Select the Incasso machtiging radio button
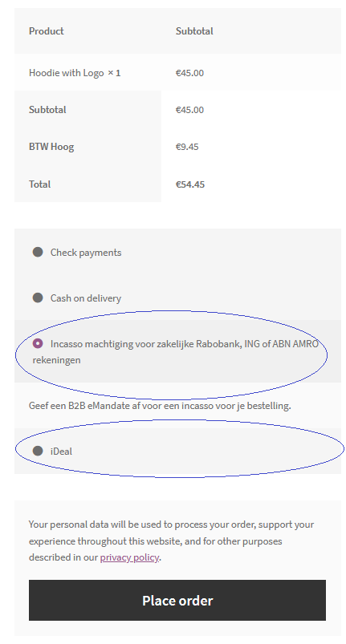Viewport: 346px width, 644px height. [x=38, y=343]
